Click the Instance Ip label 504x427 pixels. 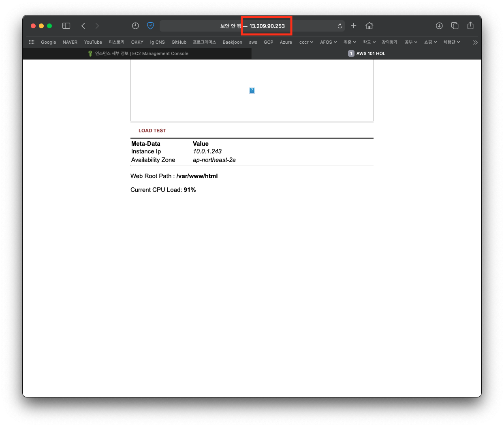pyautogui.click(x=146, y=151)
